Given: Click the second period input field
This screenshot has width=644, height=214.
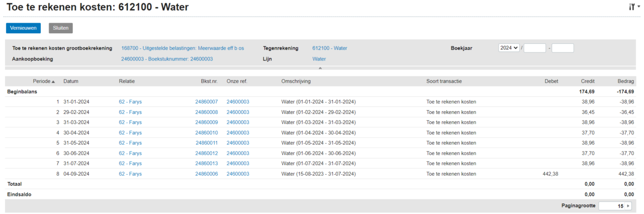Looking at the screenshot, I should [562, 48].
